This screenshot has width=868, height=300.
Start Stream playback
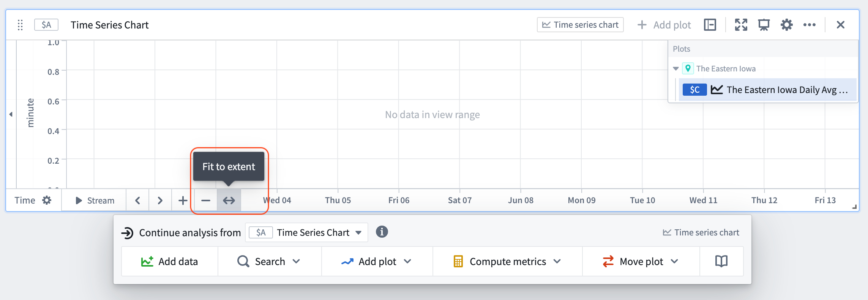[x=94, y=200]
